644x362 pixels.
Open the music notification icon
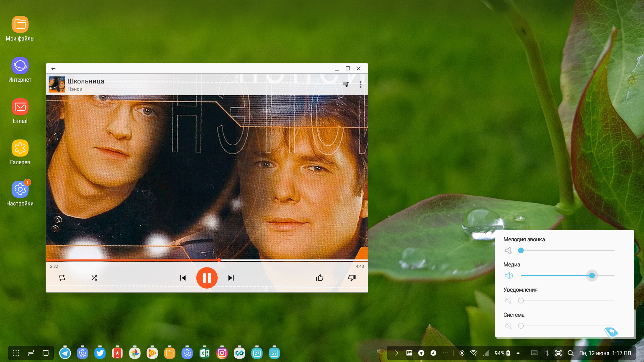pyautogui.click(x=433, y=353)
